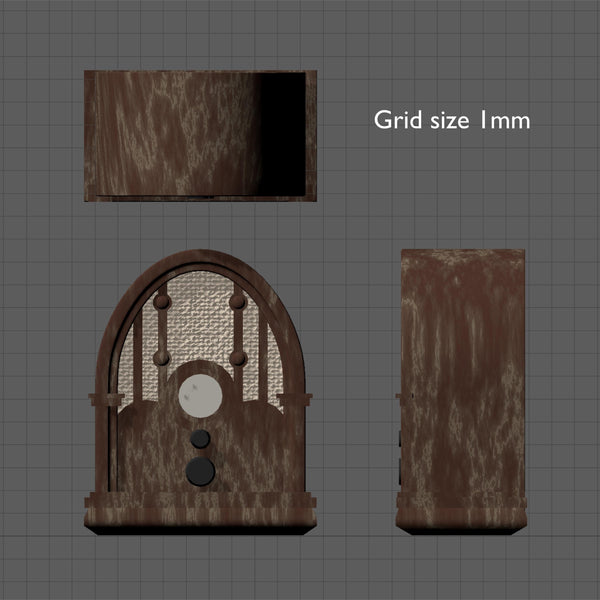
Task: Click the lower-left round bolt on the grille
Action: 161,357
